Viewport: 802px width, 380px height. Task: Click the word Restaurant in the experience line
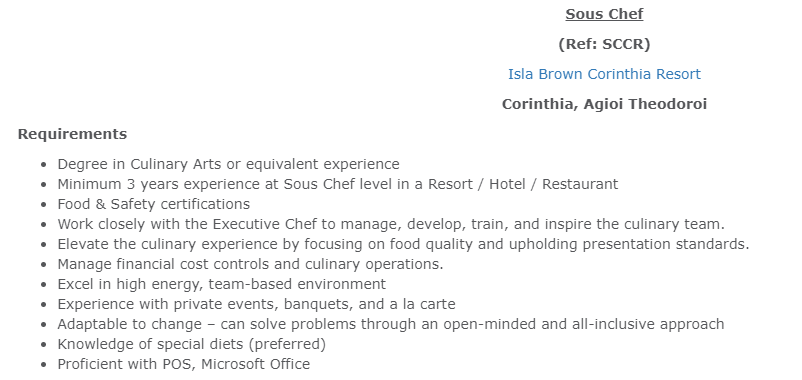(580, 184)
